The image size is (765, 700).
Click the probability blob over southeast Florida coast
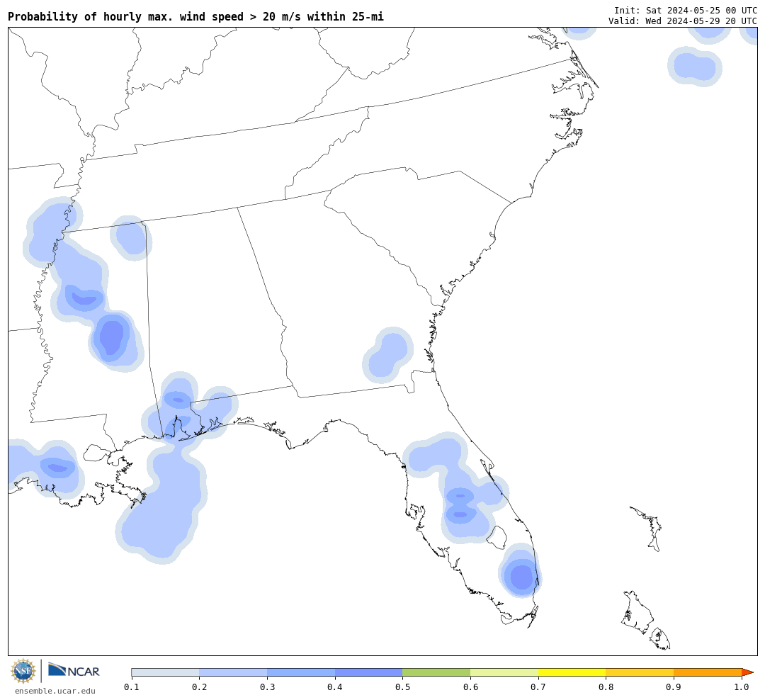pyautogui.click(x=521, y=570)
